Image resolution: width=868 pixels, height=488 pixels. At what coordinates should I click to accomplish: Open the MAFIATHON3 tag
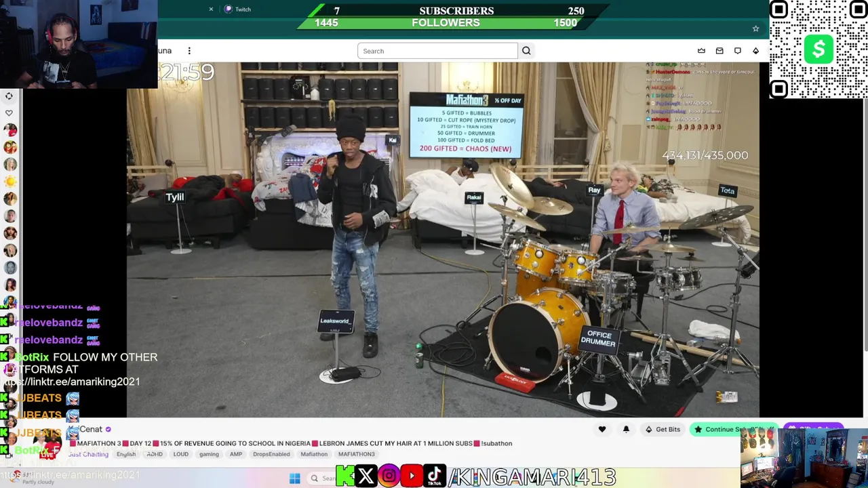357,454
